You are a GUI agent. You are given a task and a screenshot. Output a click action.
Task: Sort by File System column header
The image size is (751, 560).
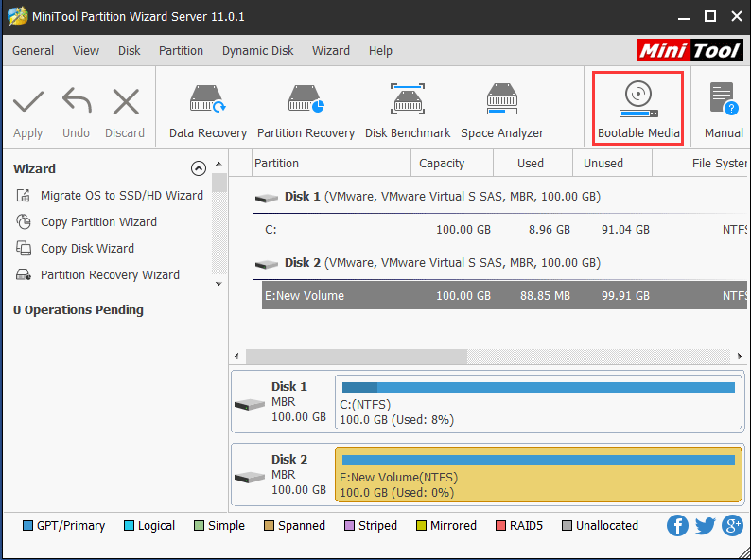click(700, 164)
